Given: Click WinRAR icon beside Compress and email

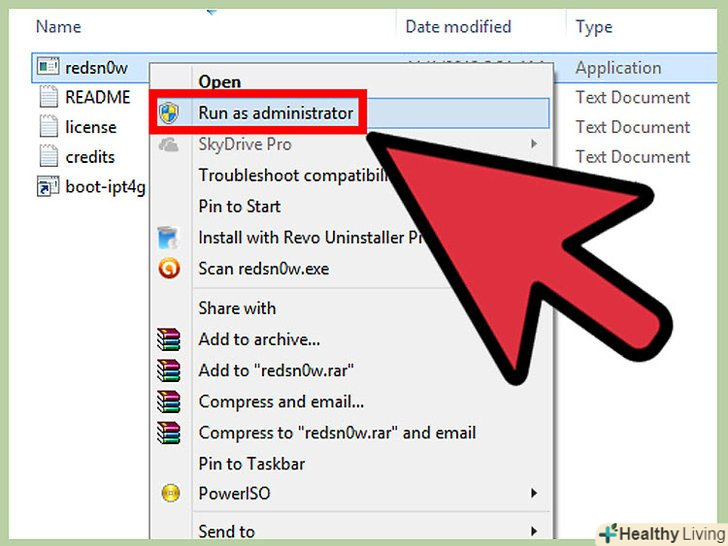Looking at the screenshot, I should 168,402.
